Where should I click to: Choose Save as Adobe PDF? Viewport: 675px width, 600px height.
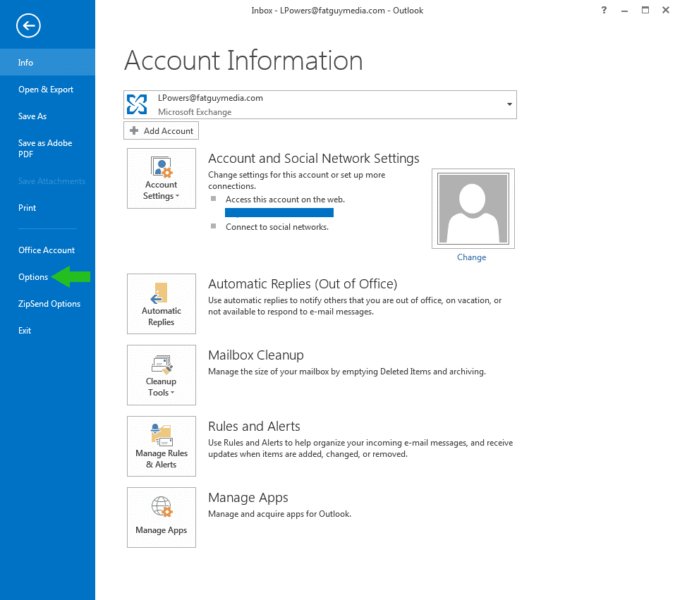[45, 149]
